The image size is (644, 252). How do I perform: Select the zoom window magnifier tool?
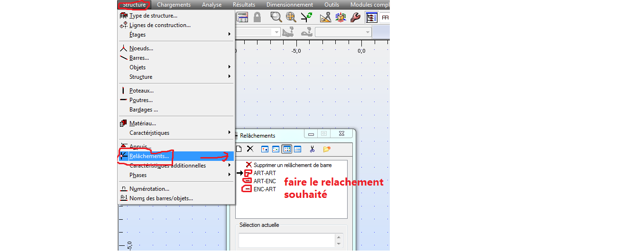point(276,18)
